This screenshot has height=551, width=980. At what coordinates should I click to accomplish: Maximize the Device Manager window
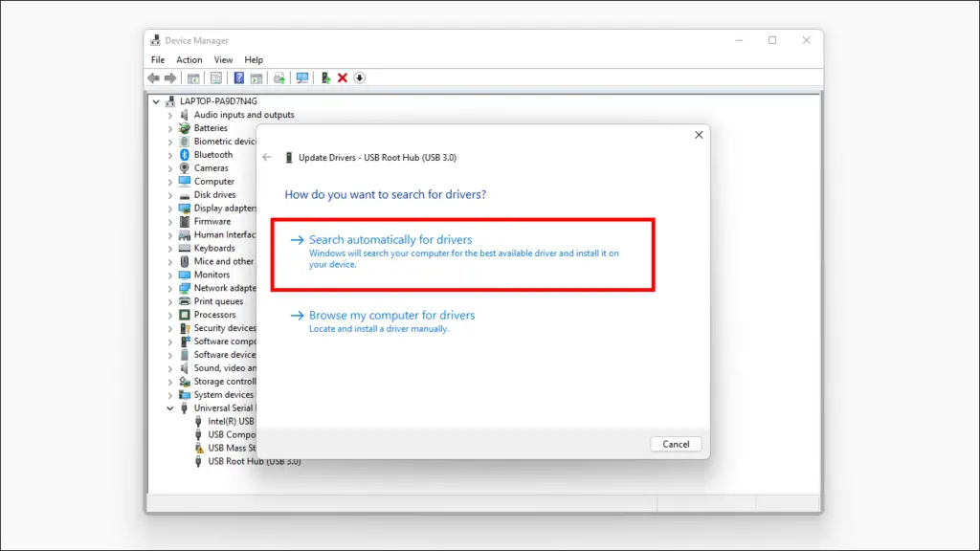pos(772,40)
